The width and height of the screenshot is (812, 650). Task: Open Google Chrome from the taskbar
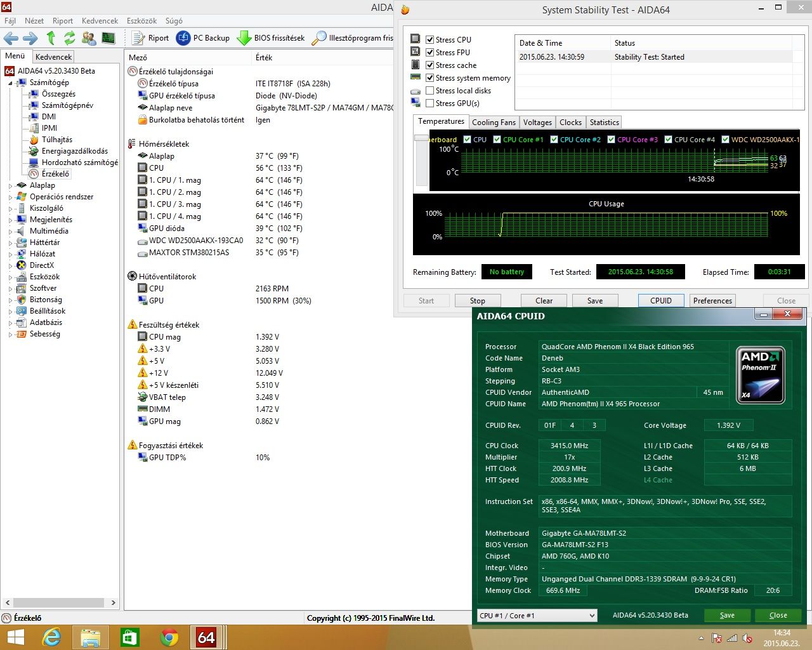(169, 637)
